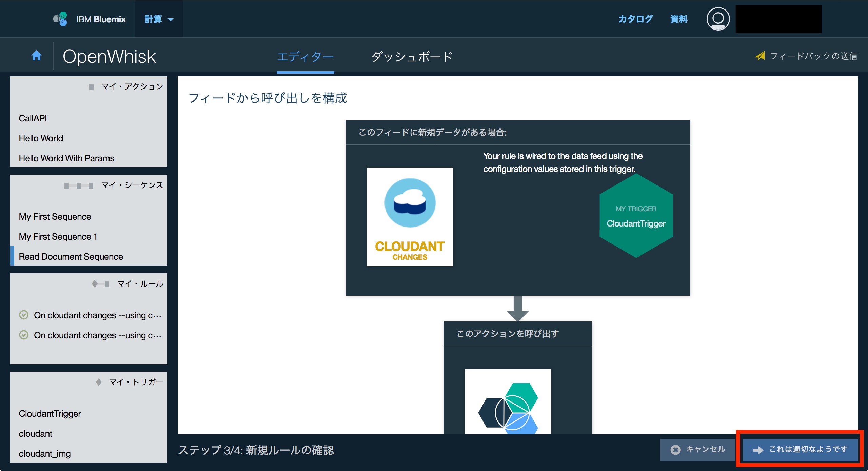Click the このアクションを呼び出す panel header
This screenshot has height=471, width=868.
point(518,334)
